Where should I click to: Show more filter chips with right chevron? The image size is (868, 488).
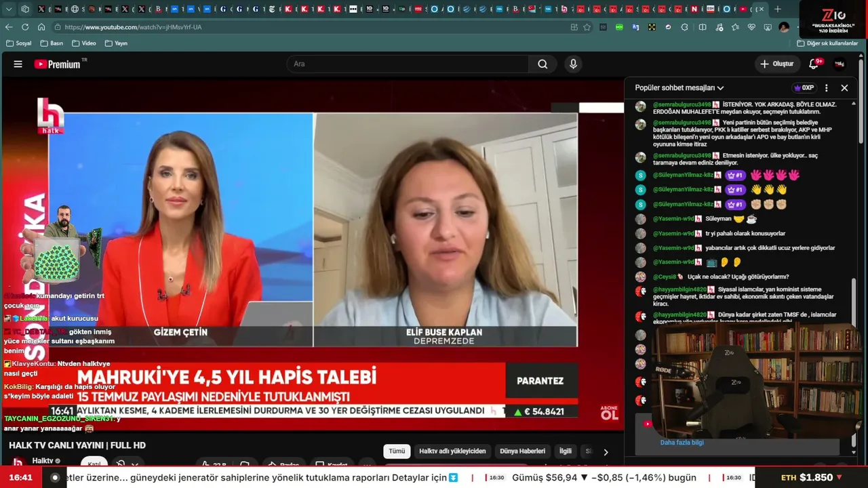pos(606,452)
